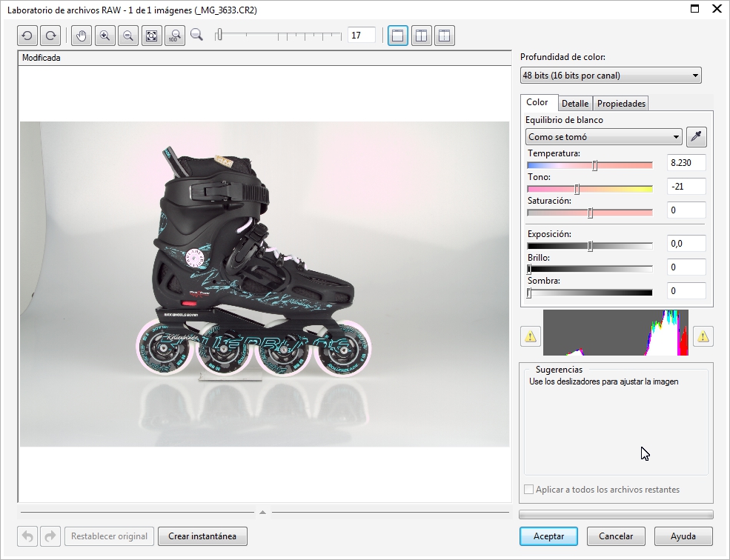Click Exposición value field 0,0

[686, 244]
